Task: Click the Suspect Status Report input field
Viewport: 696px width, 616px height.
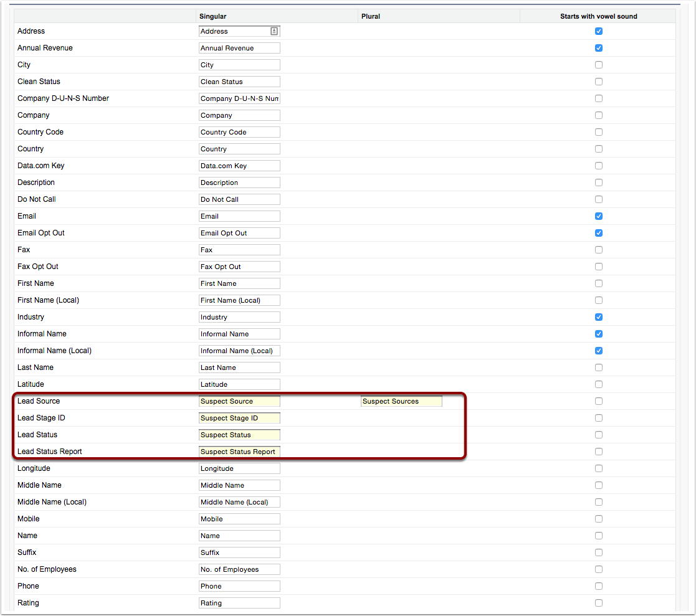Action: click(x=239, y=451)
